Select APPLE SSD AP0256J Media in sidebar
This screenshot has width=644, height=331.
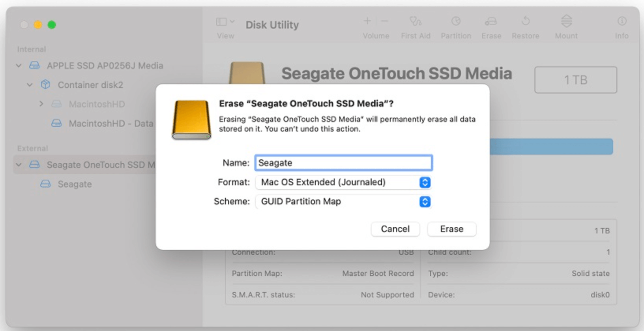(105, 66)
